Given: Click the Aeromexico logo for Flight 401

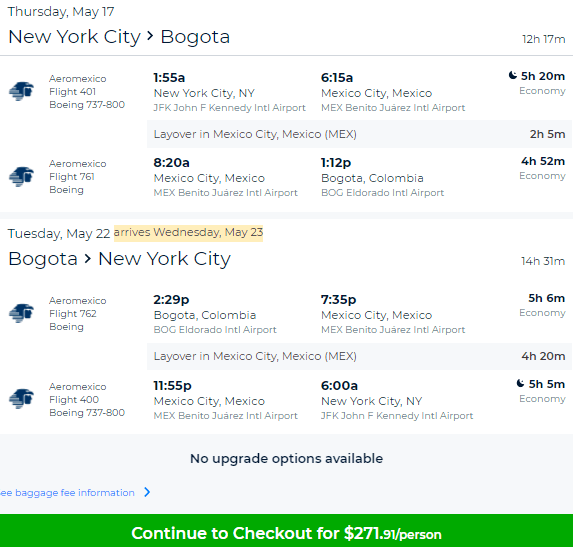Looking at the screenshot, I should 21,91.
